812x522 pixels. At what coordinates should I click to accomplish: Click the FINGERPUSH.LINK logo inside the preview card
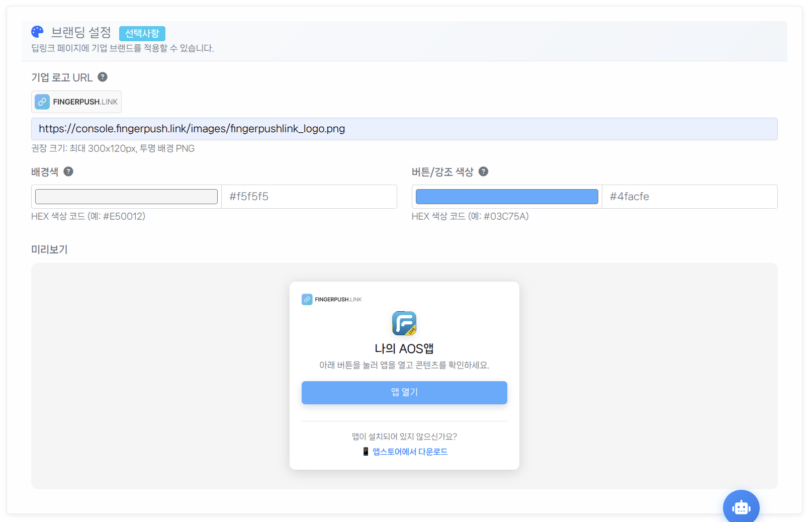click(332, 299)
